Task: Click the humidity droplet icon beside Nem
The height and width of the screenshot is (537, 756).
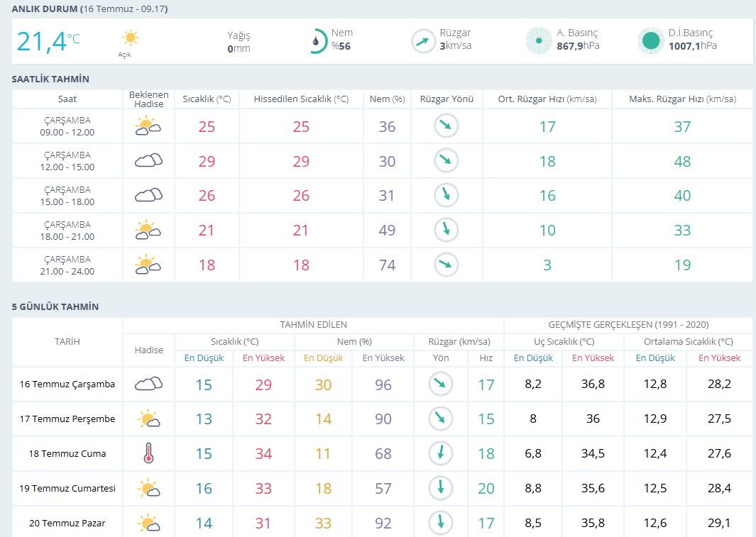Action: coord(317,41)
